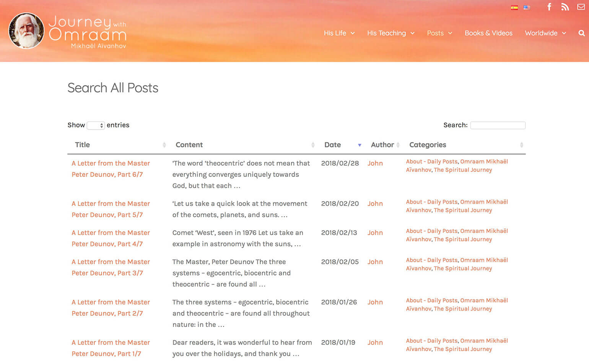Screen dimensions: 589x364
Task: Open Books & Videos page
Action: pos(488,33)
